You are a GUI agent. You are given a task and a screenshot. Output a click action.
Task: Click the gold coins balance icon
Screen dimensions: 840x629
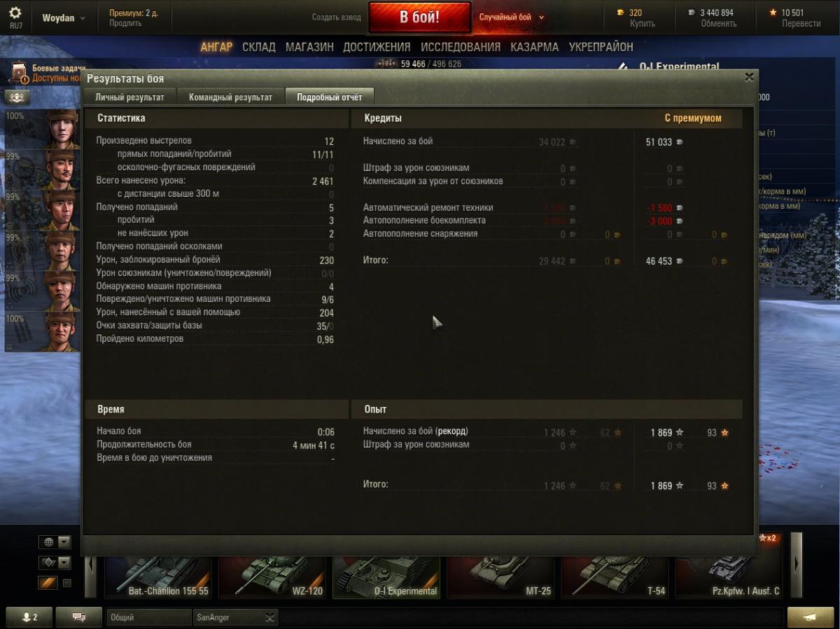[x=620, y=13]
